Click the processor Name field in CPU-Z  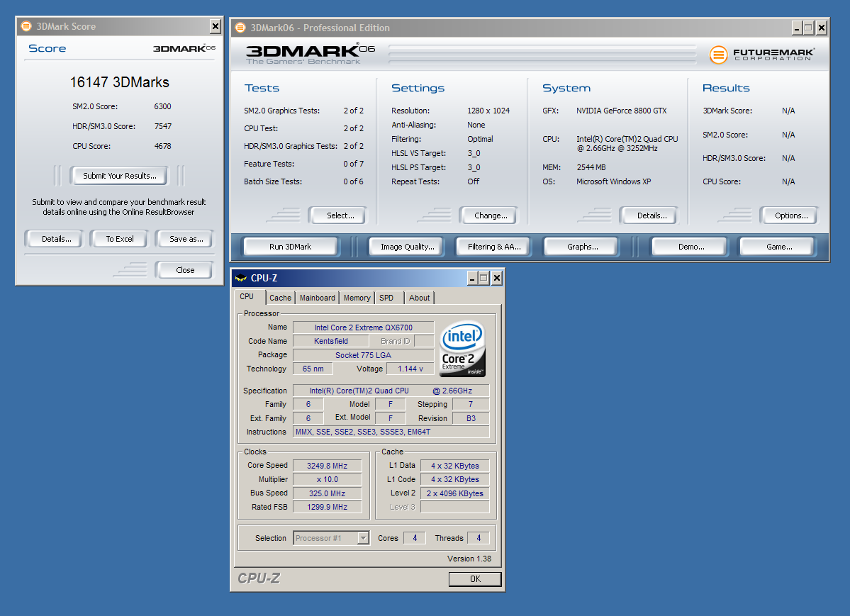(x=363, y=327)
